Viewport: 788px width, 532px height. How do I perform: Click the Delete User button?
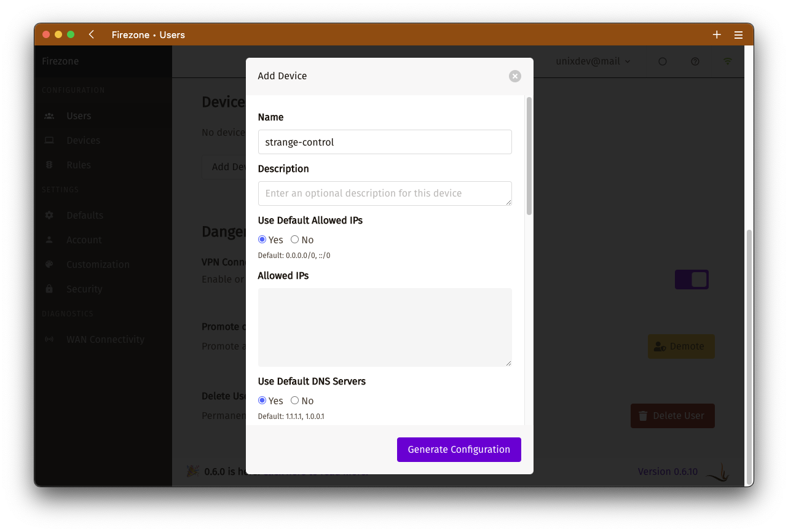coord(672,416)
